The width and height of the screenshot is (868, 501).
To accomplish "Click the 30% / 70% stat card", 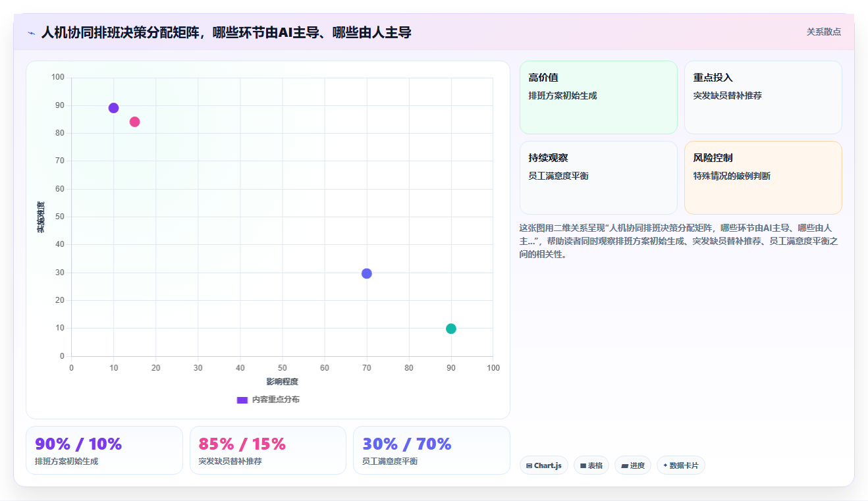I will (x=431, y=450).
